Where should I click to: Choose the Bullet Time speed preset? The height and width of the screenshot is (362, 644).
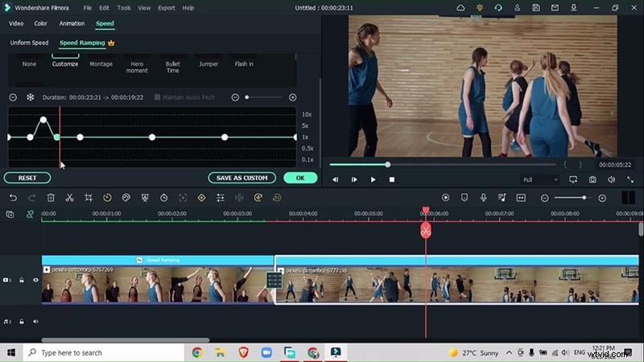point(172,68)
